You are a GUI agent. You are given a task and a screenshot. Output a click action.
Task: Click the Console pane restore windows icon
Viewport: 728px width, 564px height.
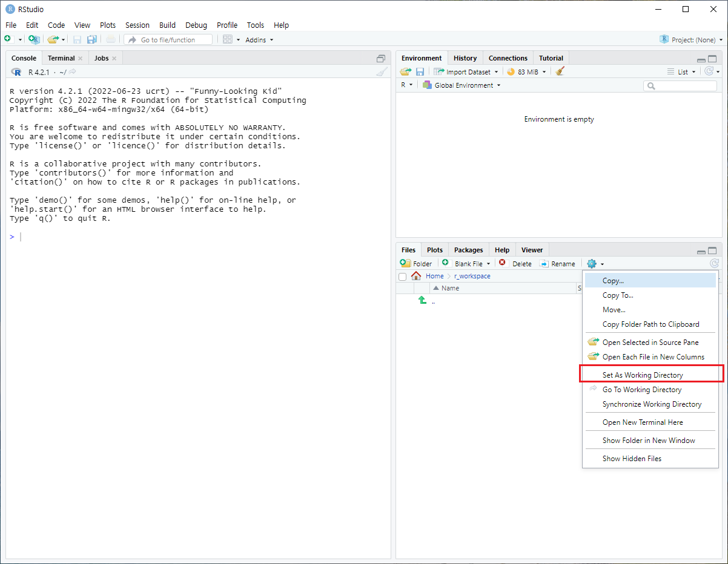click(381, 59)
